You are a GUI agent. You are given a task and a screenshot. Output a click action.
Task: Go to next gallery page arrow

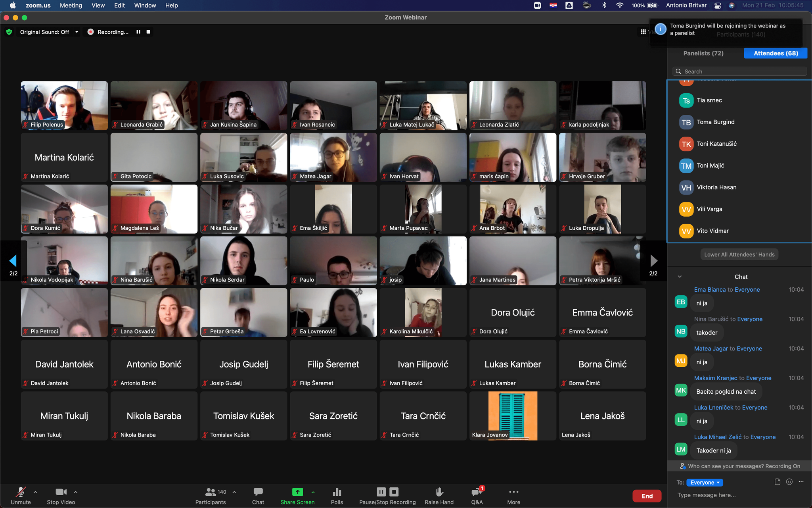[654, 261]
